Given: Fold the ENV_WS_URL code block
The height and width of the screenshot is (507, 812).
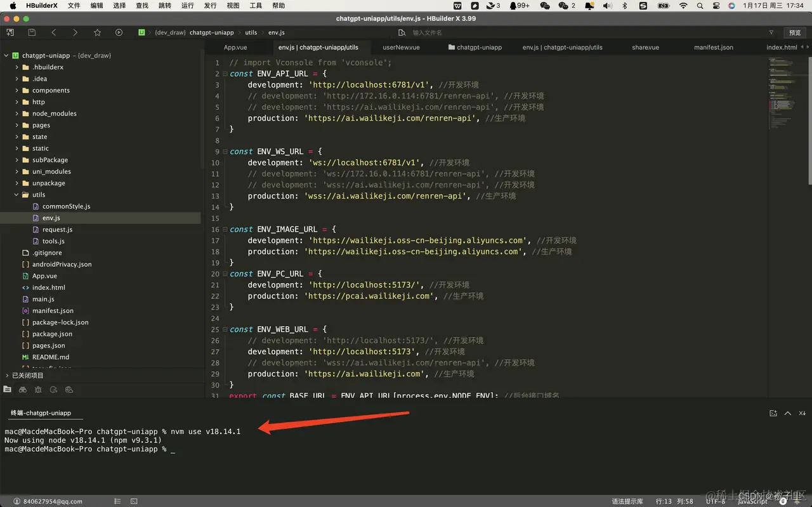Looking at the screenshot, I should click(x=225, y=152).
